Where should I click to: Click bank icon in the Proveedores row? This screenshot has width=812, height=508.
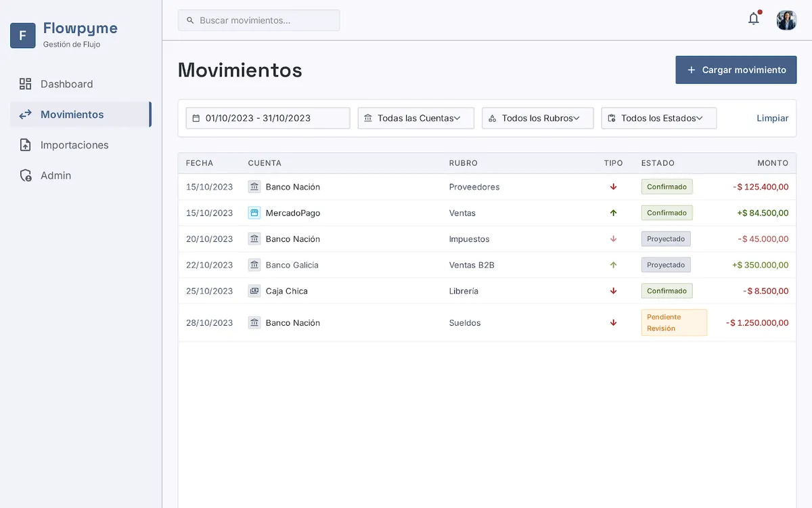click(x=254, y=187)
